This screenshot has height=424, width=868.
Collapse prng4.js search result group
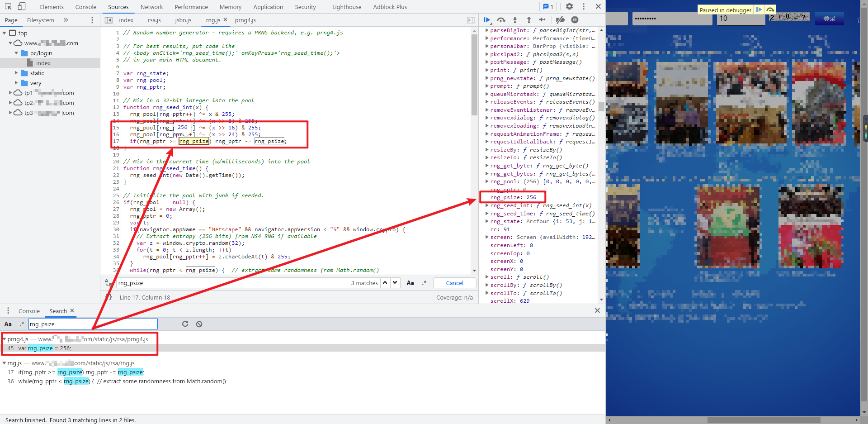click(x=4, y=339)
